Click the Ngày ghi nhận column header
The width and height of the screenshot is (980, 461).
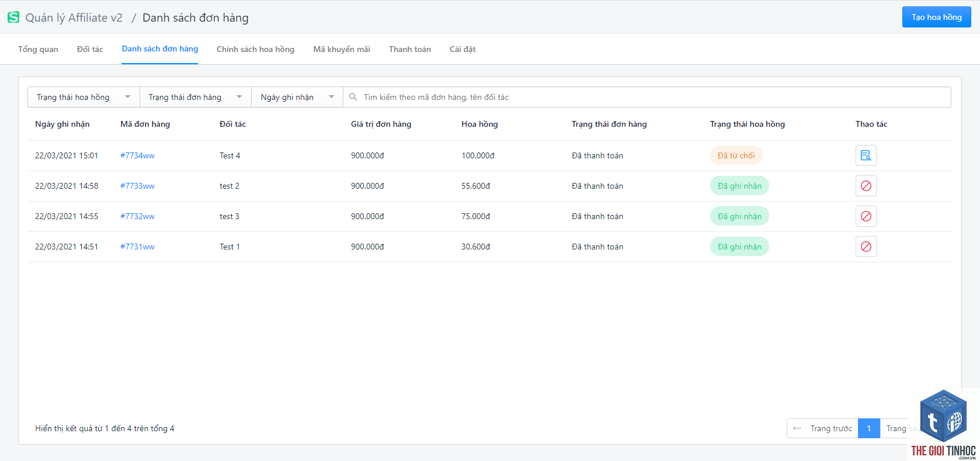[62, 124]
